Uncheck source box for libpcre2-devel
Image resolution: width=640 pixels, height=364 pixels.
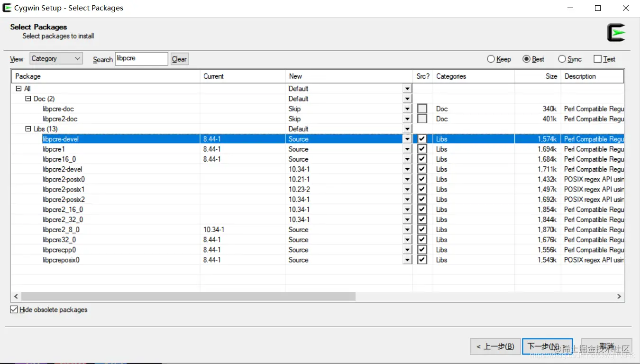[422, 169]
